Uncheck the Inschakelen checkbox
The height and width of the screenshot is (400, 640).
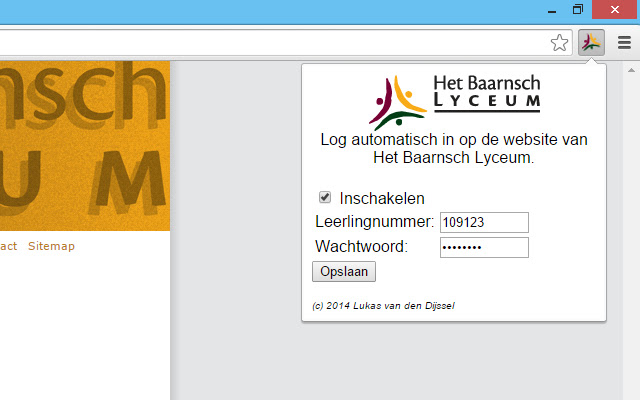pos(325,197)
